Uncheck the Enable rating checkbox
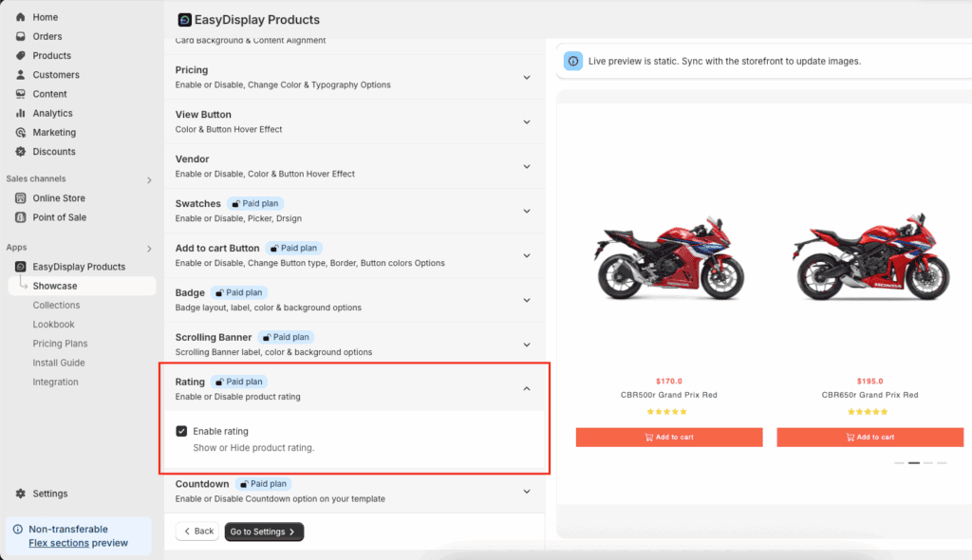972x560 pixels. pos(181,431)
